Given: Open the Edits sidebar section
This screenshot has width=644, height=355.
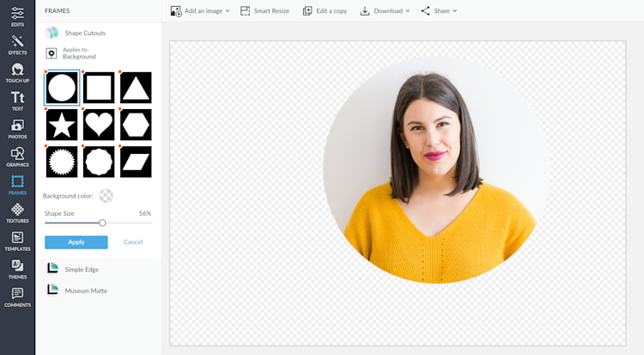Looking at the screenshot, I should [17, 16].
